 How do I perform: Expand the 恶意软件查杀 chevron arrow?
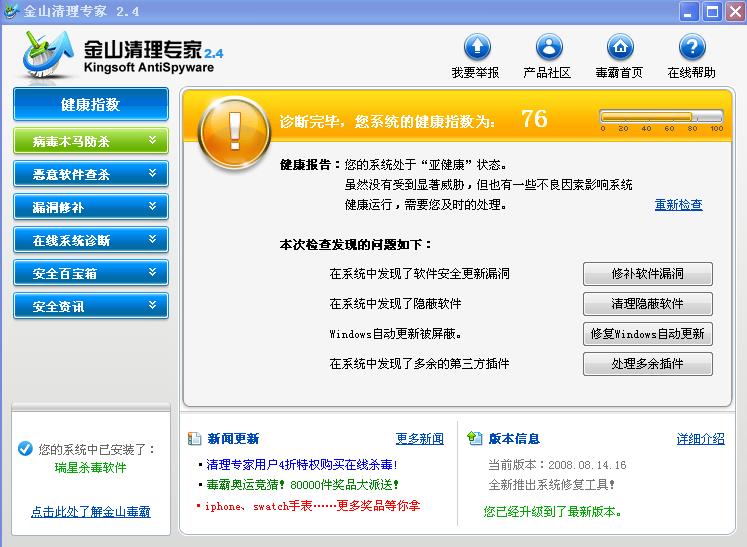pyautogui.click(x=152, y=173)
